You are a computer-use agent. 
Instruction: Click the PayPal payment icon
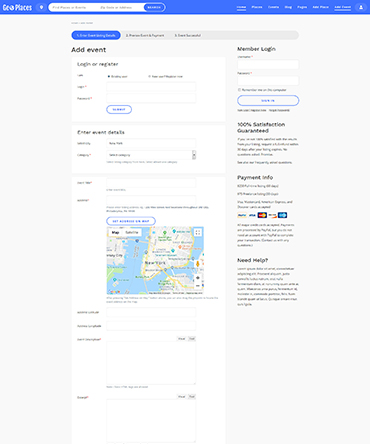(242, 215)
